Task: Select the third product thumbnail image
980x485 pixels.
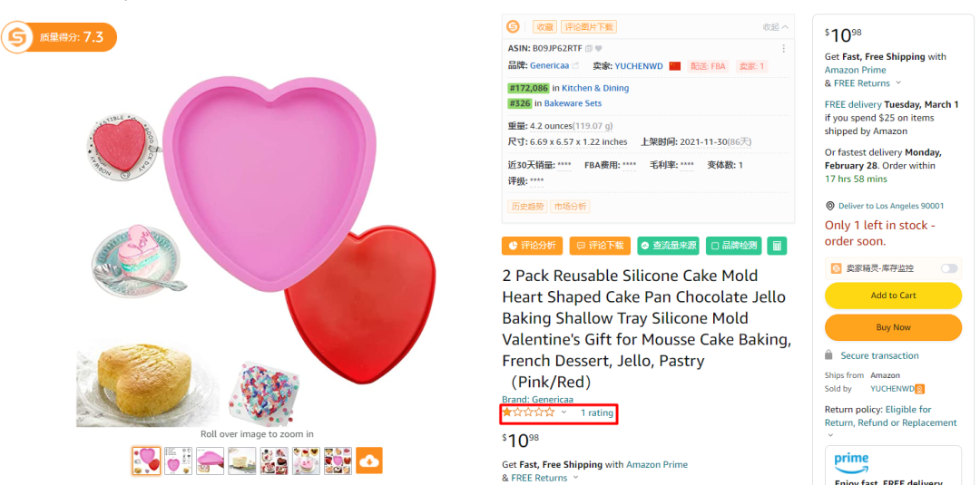Action: click(211, 461)
